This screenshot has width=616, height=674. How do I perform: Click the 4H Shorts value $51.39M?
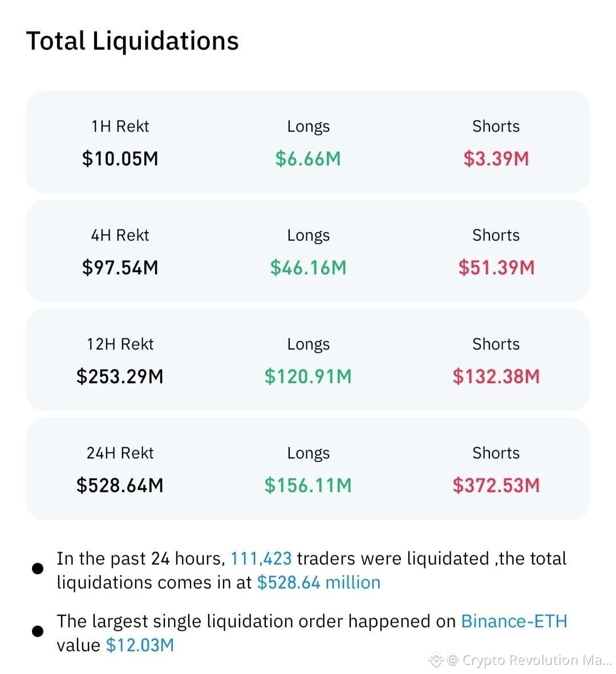pos(496,267)
